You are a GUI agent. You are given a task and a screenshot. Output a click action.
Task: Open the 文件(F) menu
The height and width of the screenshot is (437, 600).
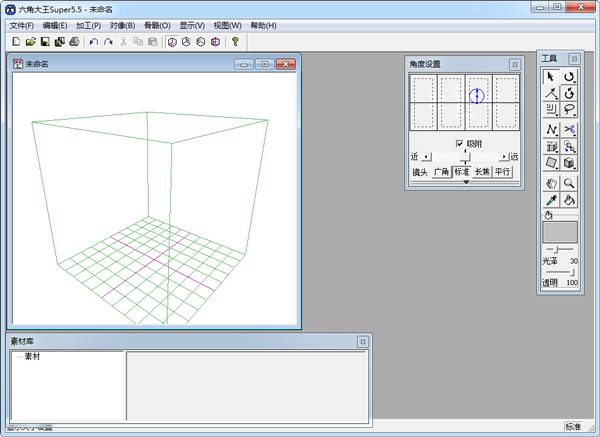click(x=22, y=25)
